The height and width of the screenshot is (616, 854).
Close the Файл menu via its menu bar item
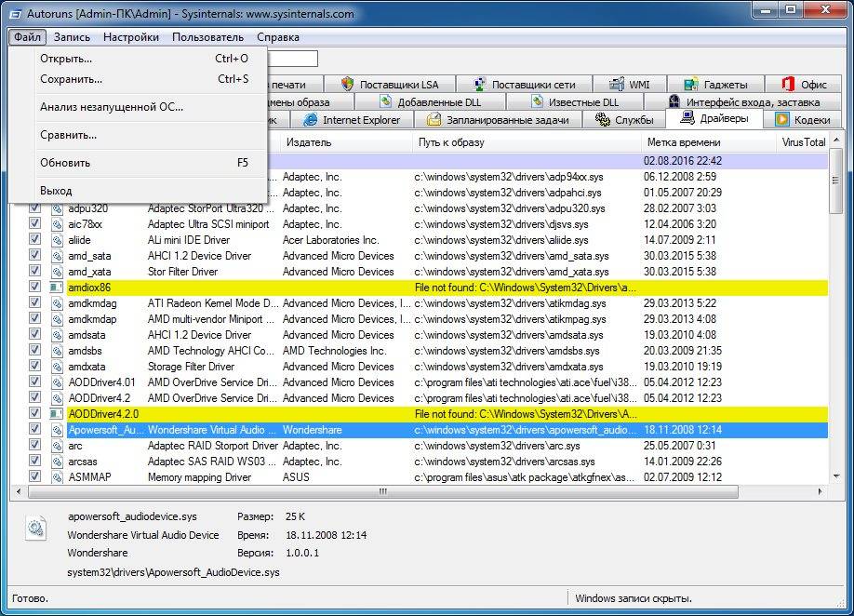point(27,37)
